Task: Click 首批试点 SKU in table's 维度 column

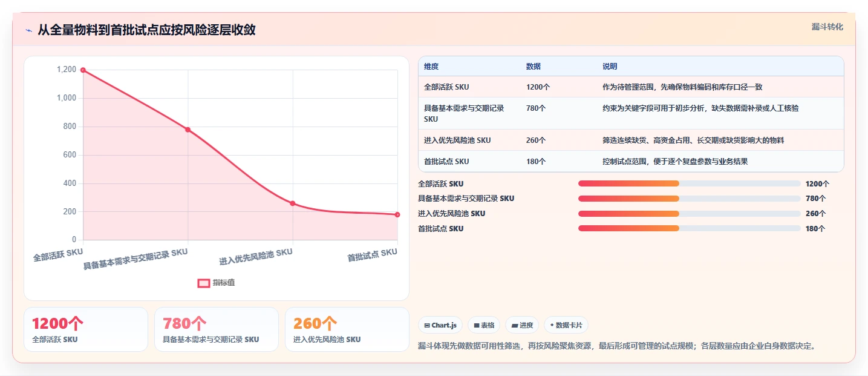Action: click(446, 162)
